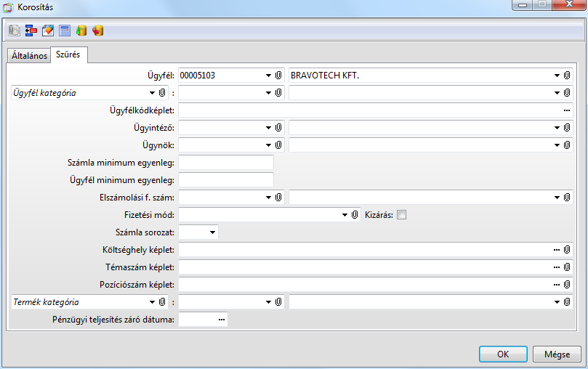Open the BRAVOTECH KFT. name dropdown arrow
Image resolution: width=588 pixels, height=369 pixels.
click(557, 76)
